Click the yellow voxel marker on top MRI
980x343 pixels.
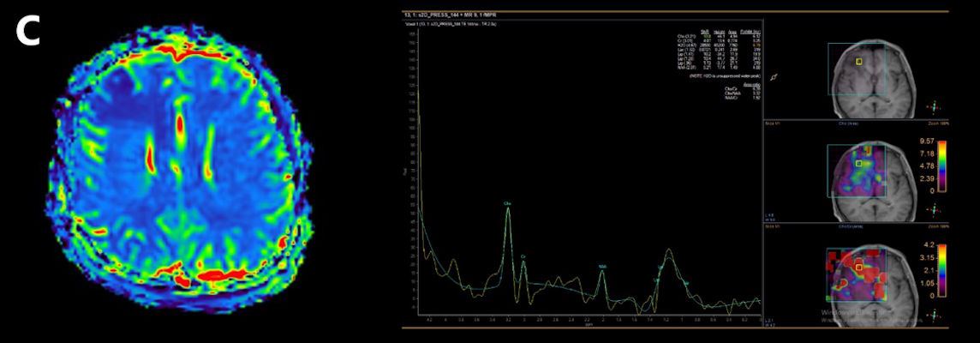860,62
